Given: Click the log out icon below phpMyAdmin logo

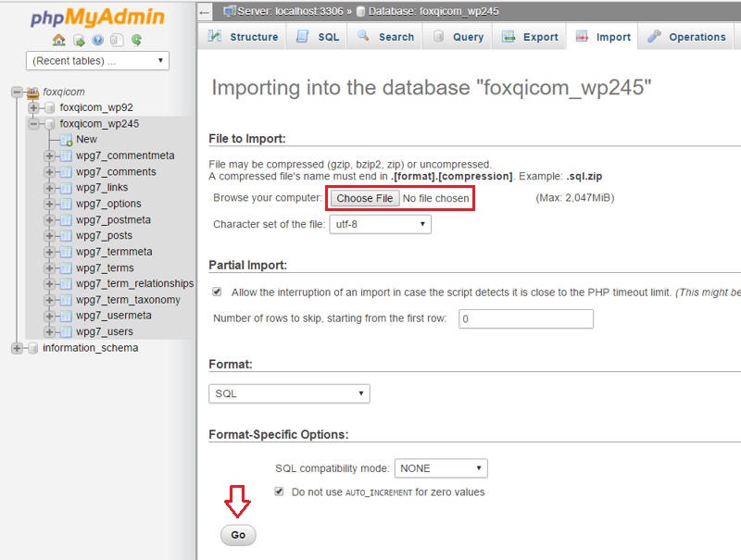Looking at the screenshot, I should click(x=79, y=40).
